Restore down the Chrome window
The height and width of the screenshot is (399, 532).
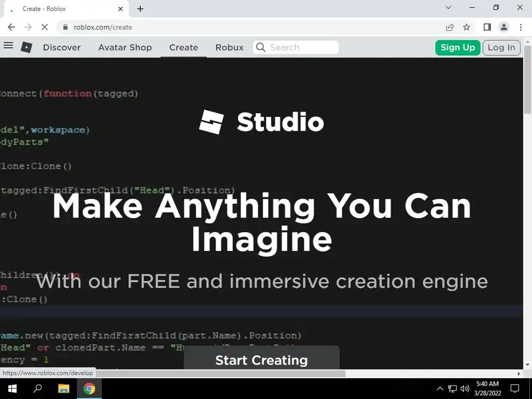click(x=496, y=7)
